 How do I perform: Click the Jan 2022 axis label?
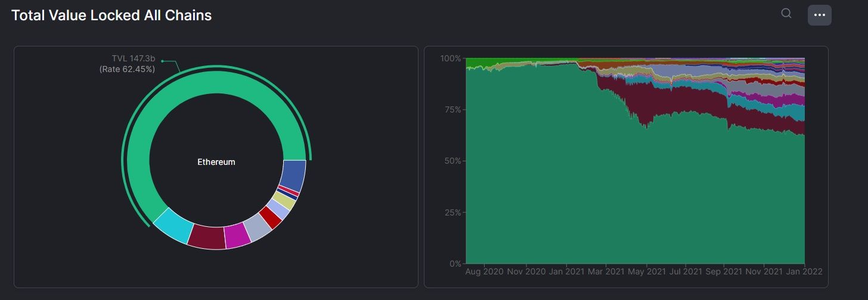tap(804, 271)
